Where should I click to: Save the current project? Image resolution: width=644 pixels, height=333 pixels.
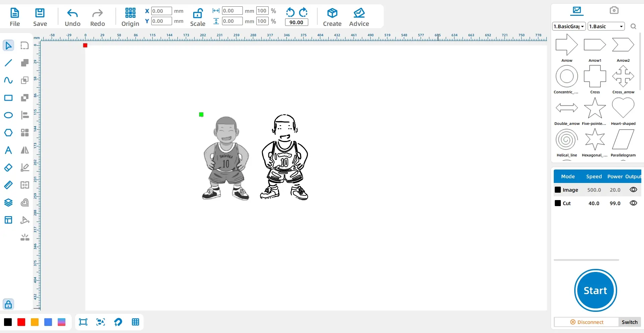point(40,17)
